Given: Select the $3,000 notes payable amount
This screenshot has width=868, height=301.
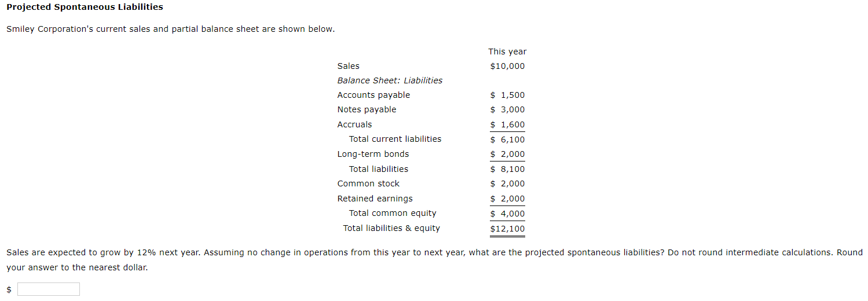Looking at the screenshot, I should click(x=507, y=109).
